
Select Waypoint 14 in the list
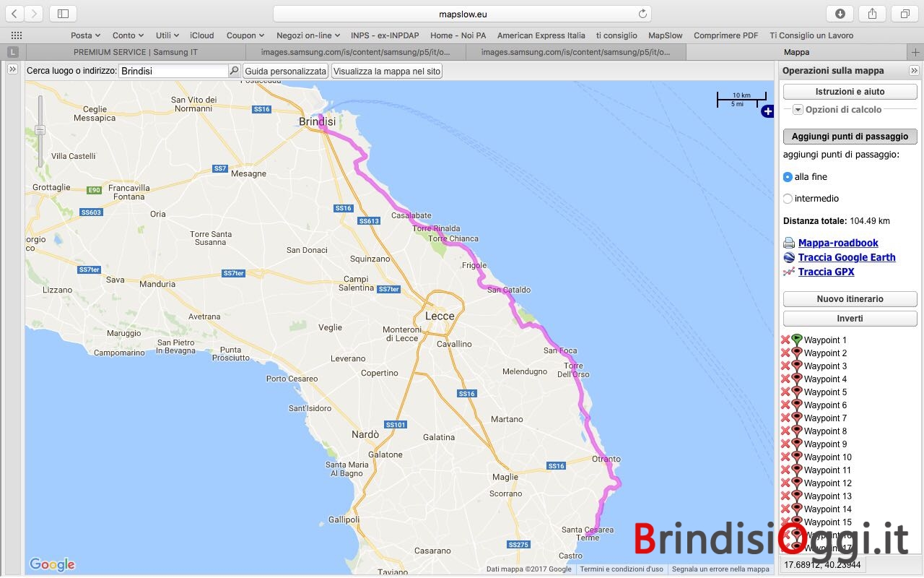click(828, 509)
